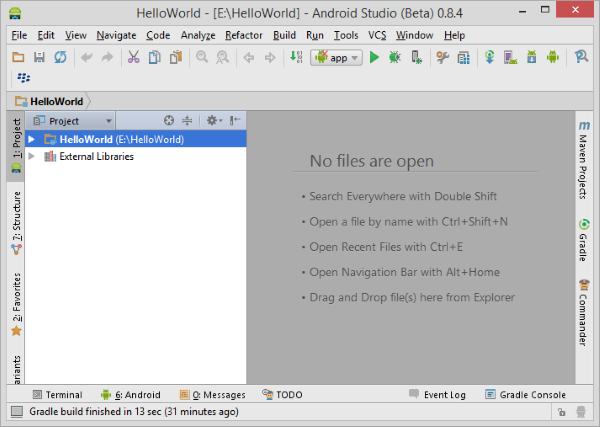The width and height of the screenshot is (600, 427).
Task: Open the Edit menu
Action: click(46, 35)
